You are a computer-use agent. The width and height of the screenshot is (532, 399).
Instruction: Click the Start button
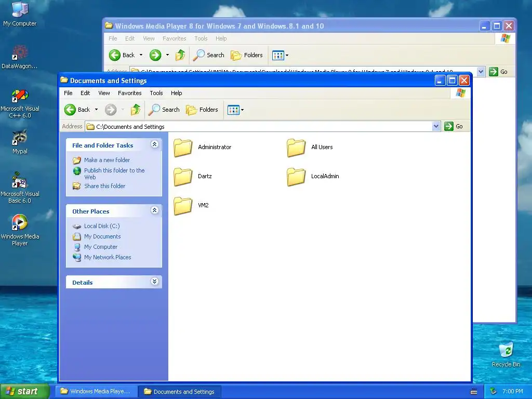[x=25, y=391]
